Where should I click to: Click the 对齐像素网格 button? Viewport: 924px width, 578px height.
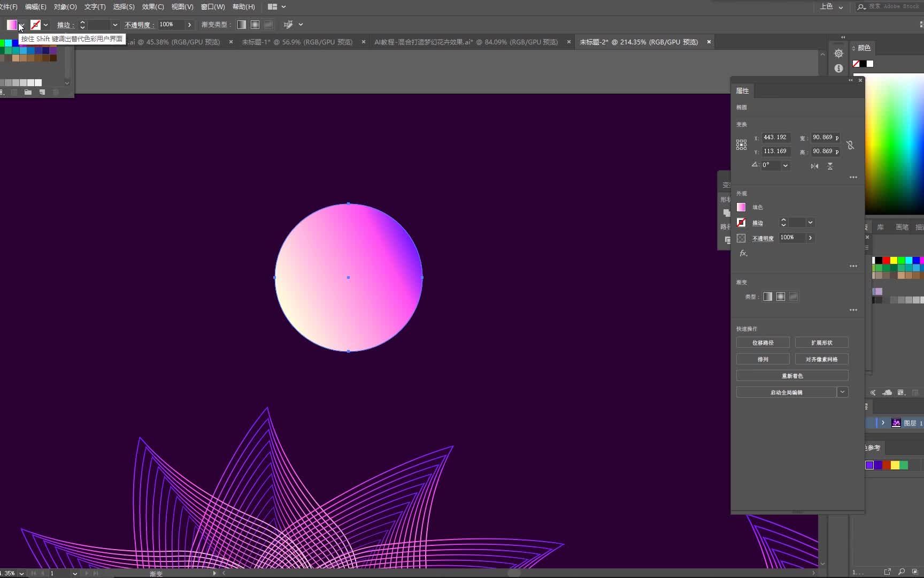point(822,359)
